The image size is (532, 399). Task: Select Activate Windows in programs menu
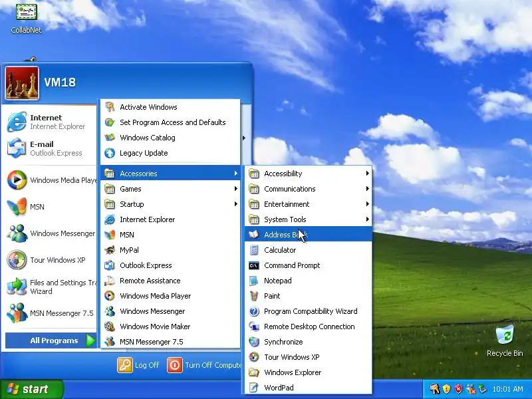pos(170,107)
